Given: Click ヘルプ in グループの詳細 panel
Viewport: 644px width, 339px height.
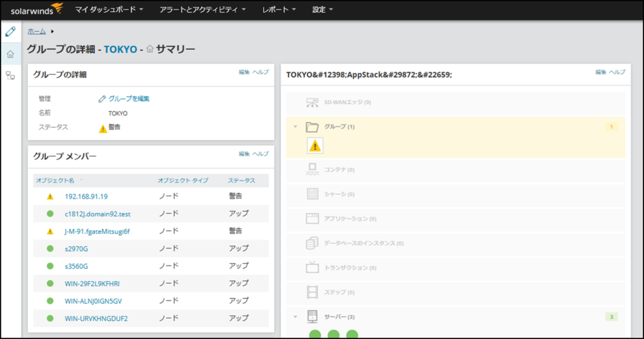Looking at the screenshot, I should [x=260, y=72].
